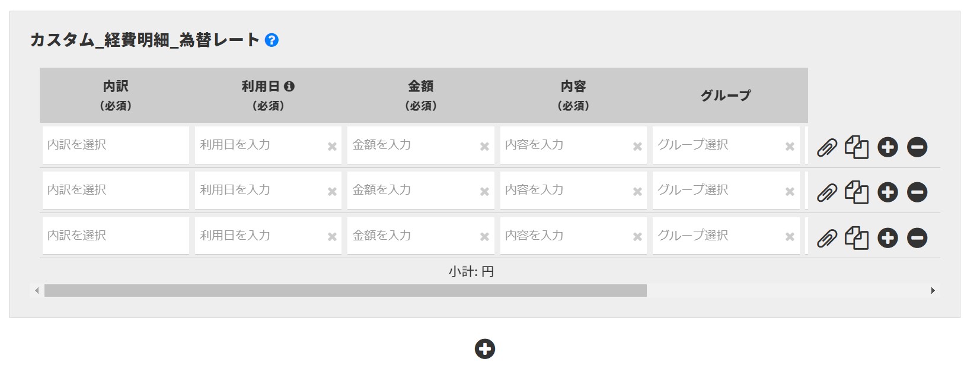The width and height of the screenshot is (980, 368).
Task: Remove the third expense row
Action: click(917, 238)
